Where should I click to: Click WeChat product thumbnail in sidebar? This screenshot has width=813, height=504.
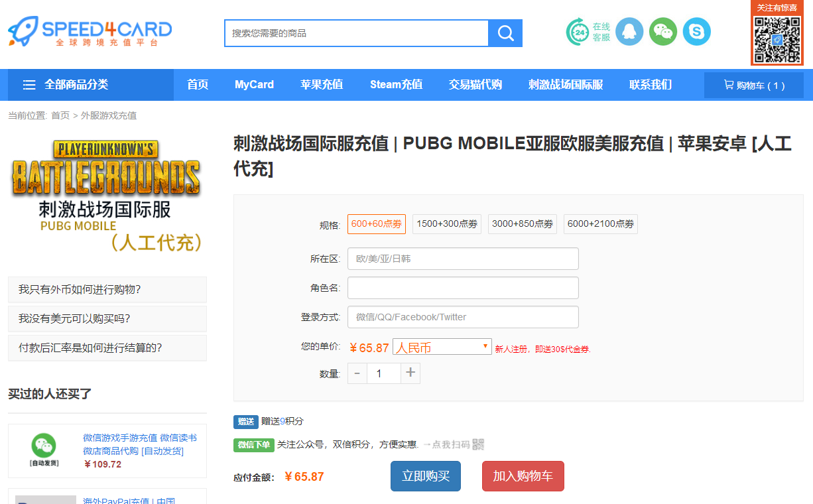pos(44,450)
